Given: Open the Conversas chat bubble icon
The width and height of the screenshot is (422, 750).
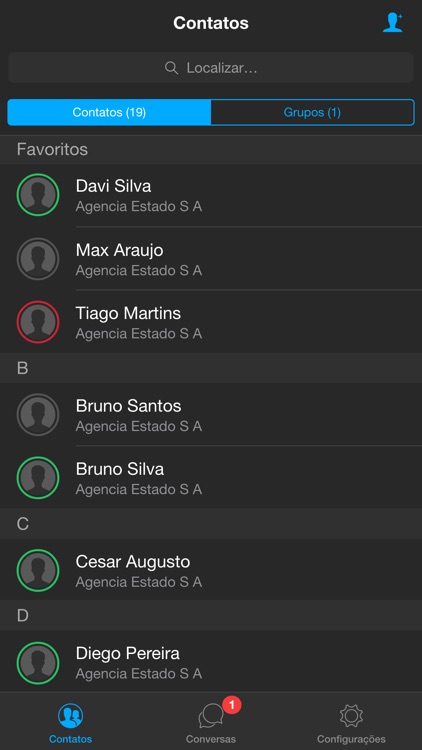Looking at the screenshot, I should tap(211, 716).
